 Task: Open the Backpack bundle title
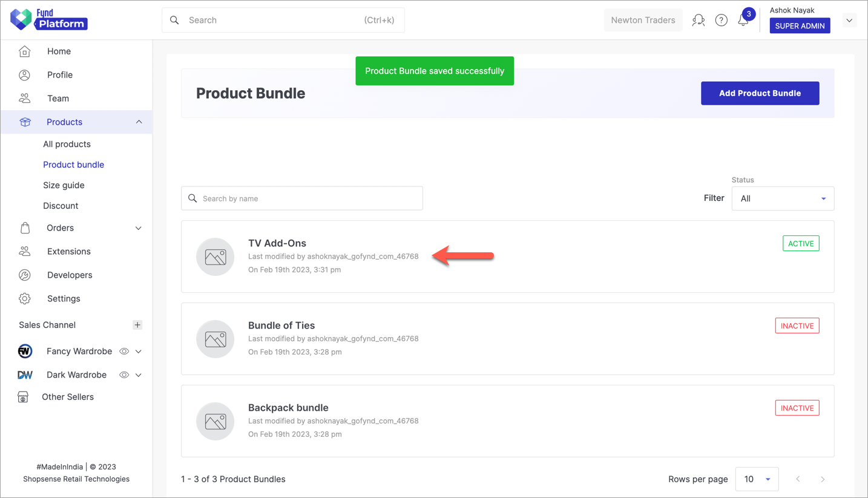click(288, 408)
